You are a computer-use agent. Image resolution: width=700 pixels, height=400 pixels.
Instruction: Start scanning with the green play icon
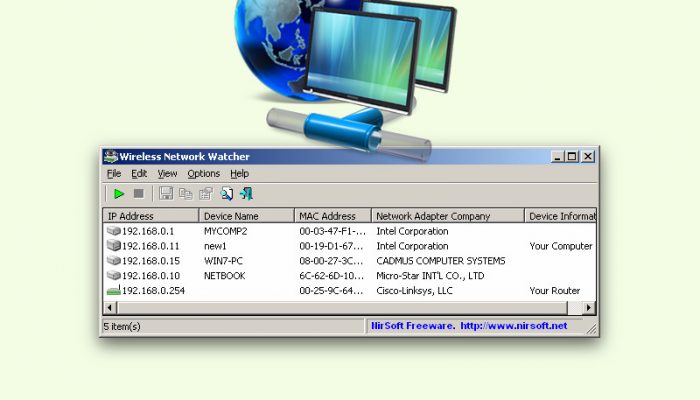tap(119, 194)
